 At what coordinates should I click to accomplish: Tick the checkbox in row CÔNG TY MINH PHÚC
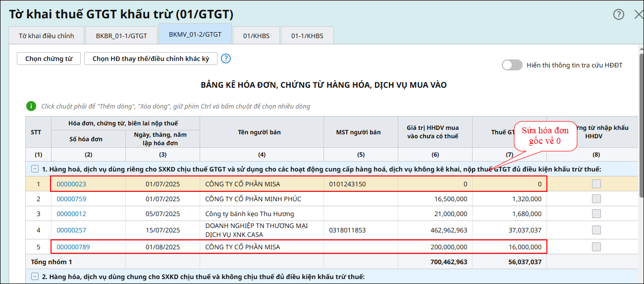point(596,199)
